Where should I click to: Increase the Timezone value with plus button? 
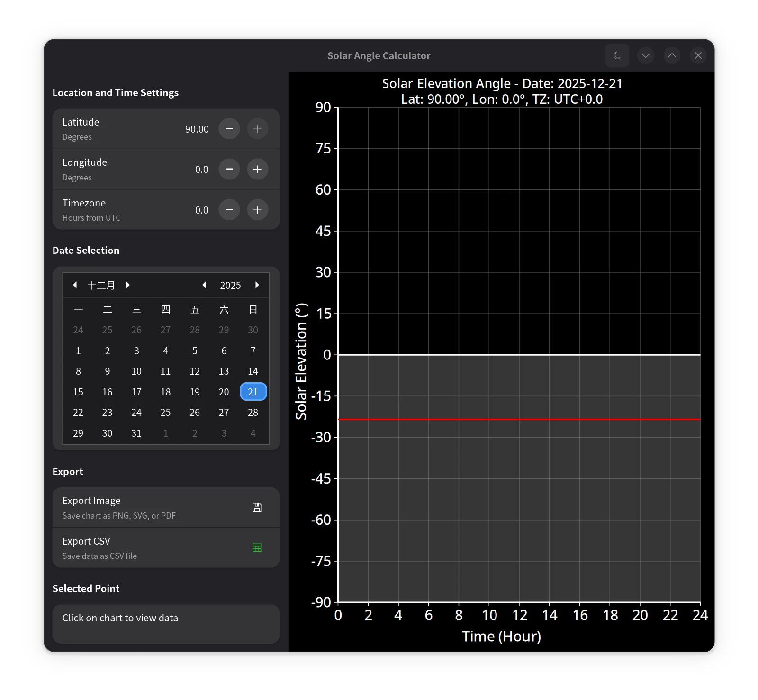pos(257,210)
